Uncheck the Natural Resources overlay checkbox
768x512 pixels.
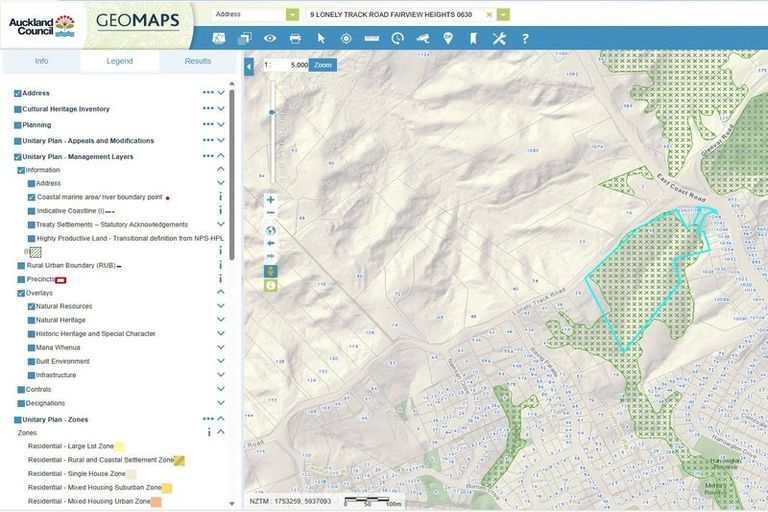(x=31, y=306)
